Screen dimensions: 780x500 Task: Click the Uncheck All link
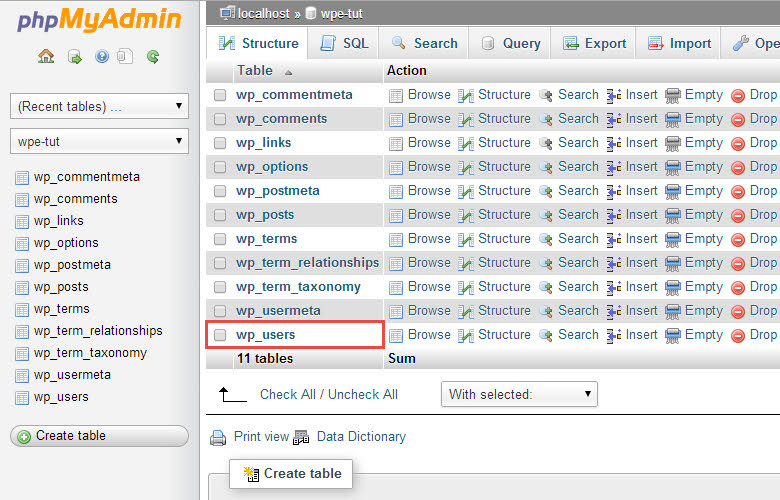click(363, 395)
